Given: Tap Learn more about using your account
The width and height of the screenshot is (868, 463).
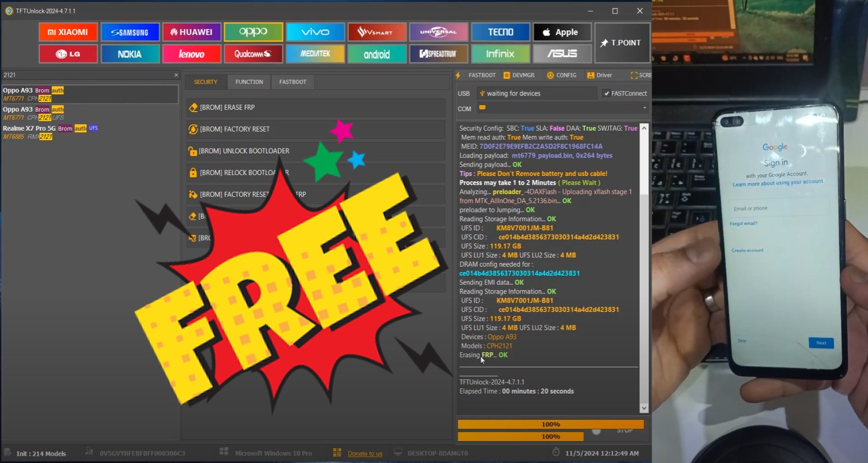Looking at the screenshot, I should [778, 183].
